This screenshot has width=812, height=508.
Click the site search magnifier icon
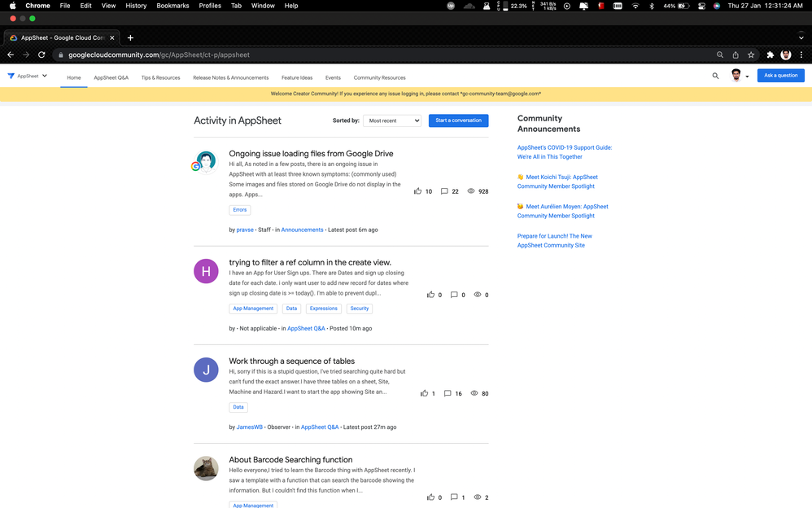click(715, 76)
